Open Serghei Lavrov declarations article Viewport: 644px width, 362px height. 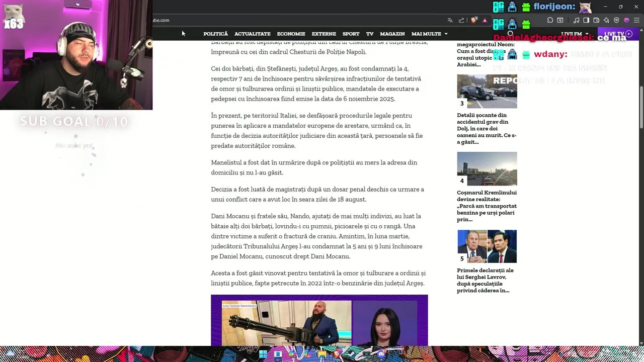[485, 280]
